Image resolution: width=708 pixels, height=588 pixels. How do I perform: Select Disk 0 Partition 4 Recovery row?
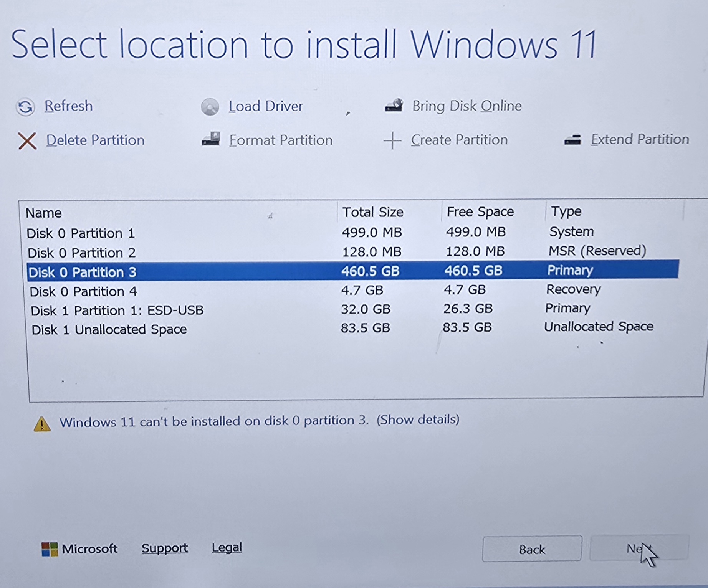coord(83,291)
